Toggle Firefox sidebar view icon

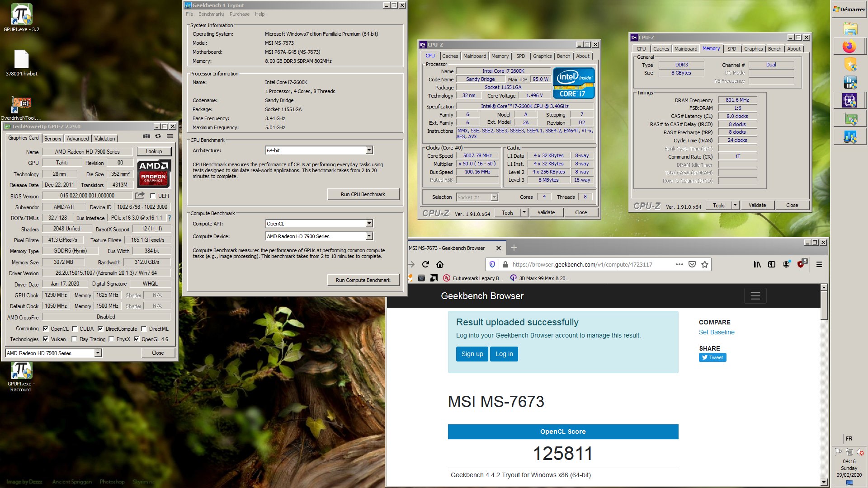772,264
